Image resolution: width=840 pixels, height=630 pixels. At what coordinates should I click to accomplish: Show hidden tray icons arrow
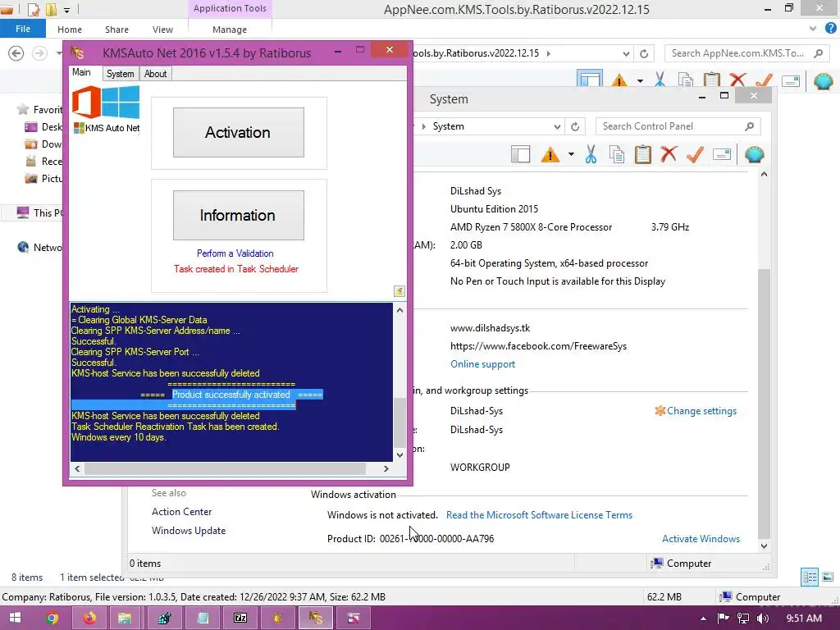tap(703, 619)
